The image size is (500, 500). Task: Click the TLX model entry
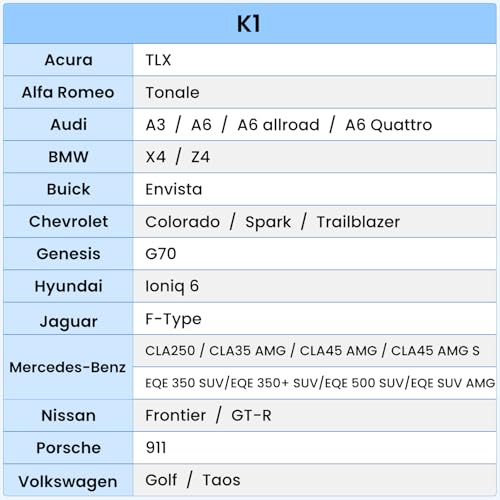pyautogui.click(x=158, y=60)
